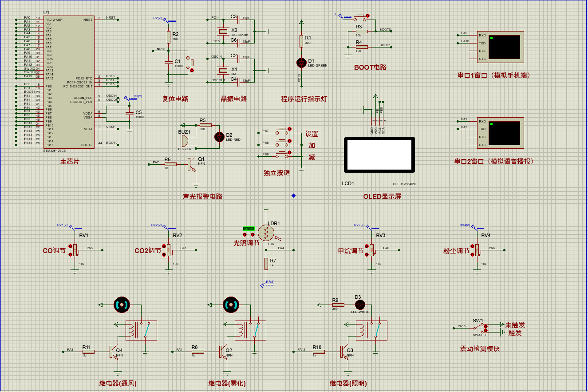Toggle the BOOT0 switch
The width and height of the screenshot is (588, 392).
(x=361, y=18)
